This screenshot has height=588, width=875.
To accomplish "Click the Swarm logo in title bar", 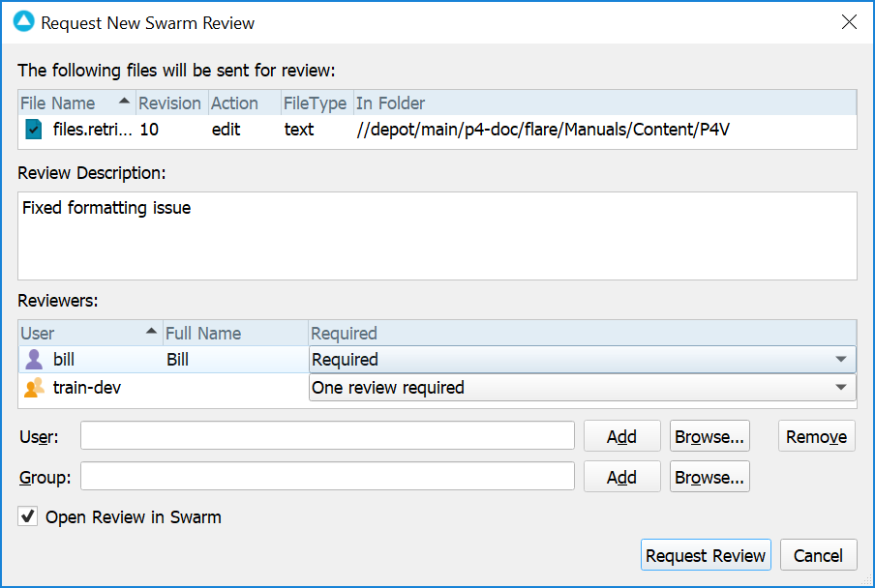I will click(23, 21).
